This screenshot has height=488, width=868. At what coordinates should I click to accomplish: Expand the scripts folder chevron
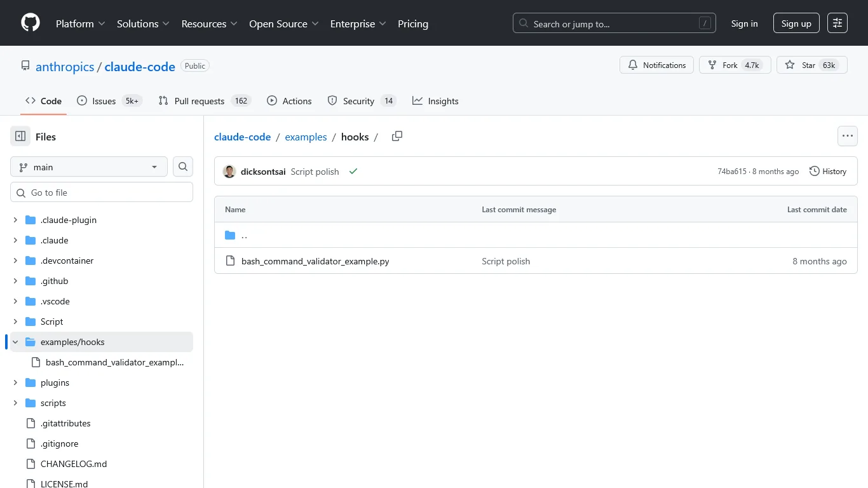[15, 403]
